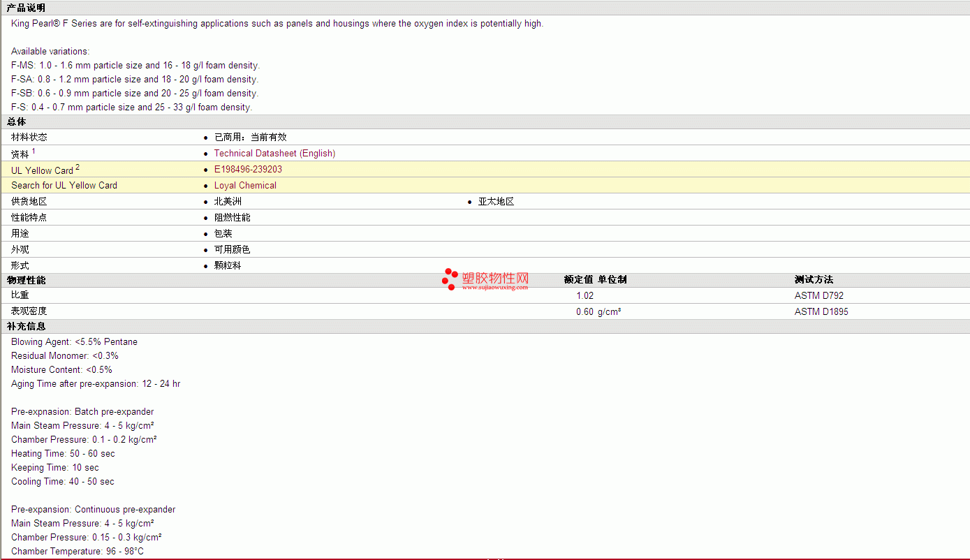Select the 阻燃性能 feature value

click(x=233, y=217)
